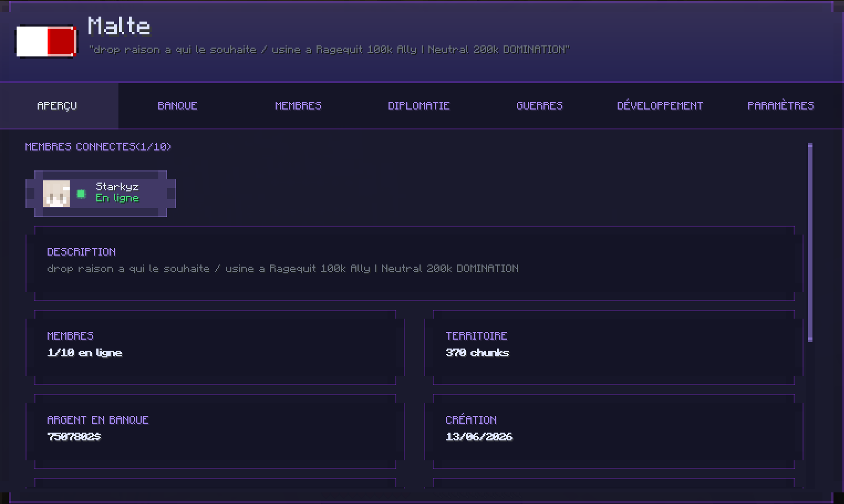Image resolution: width=844 pixels, height=504 pixels.
Task: Open the Développement tab
Action: pos(660,106)
